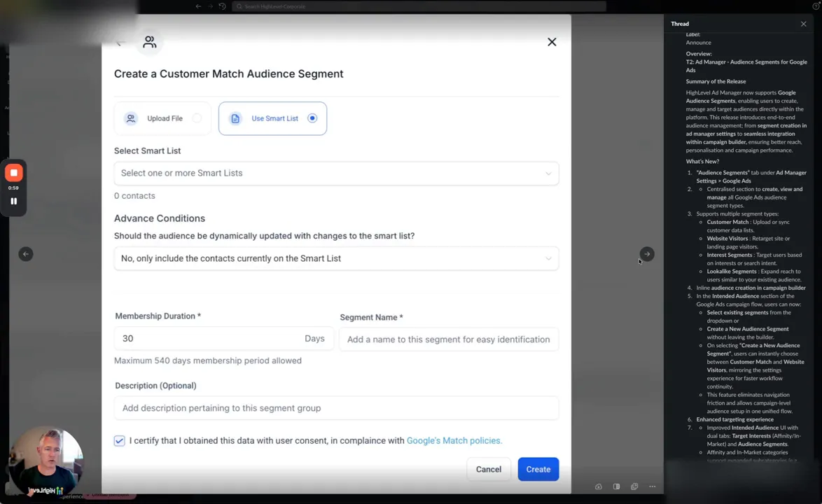
Task: Click the copy pages icon in bottom toolbar
Action: (x=634, y=486)
